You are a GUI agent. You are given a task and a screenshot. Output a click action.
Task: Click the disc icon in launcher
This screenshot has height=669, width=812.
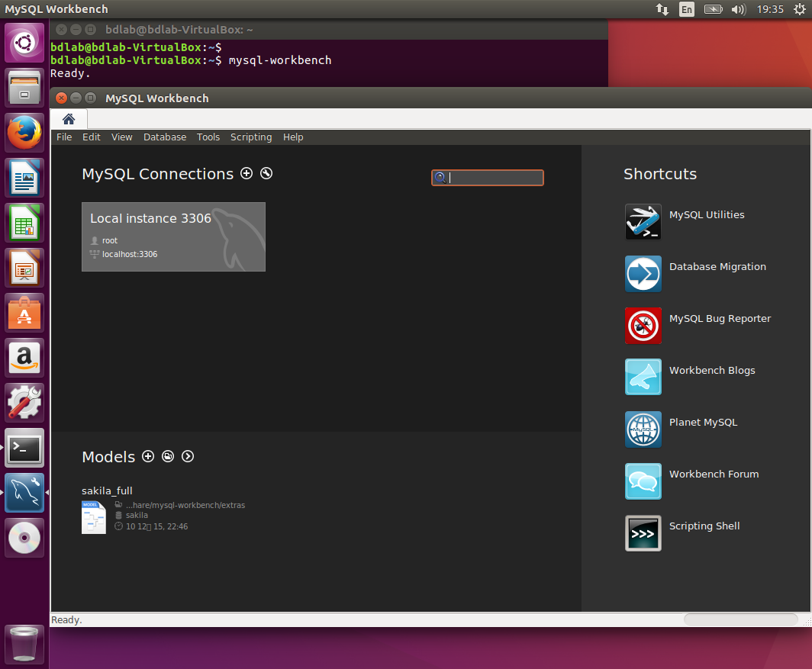pos(24,538)
